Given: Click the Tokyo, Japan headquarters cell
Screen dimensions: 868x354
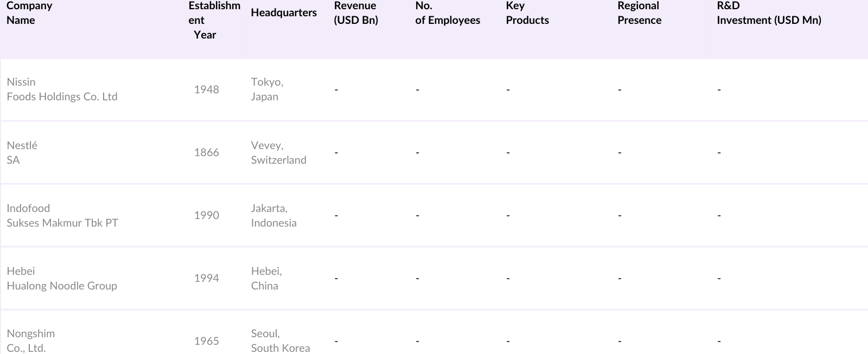Looking at the screenshot, I should pos(266,89).
